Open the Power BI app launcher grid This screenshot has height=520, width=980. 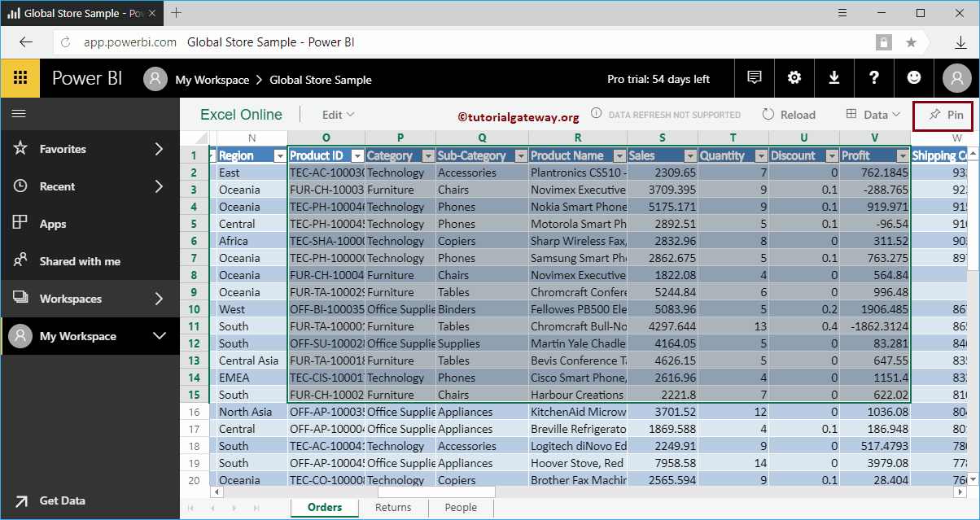pos(20,78)
